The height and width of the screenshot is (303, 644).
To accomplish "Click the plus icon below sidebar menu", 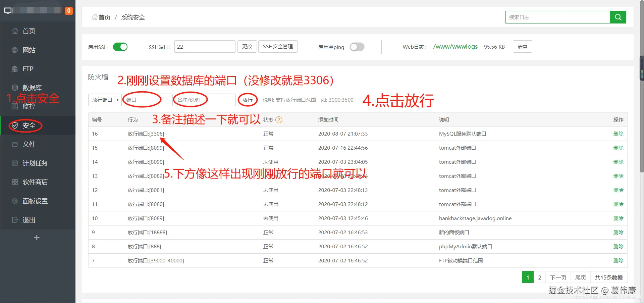I will tap(37, 238).
